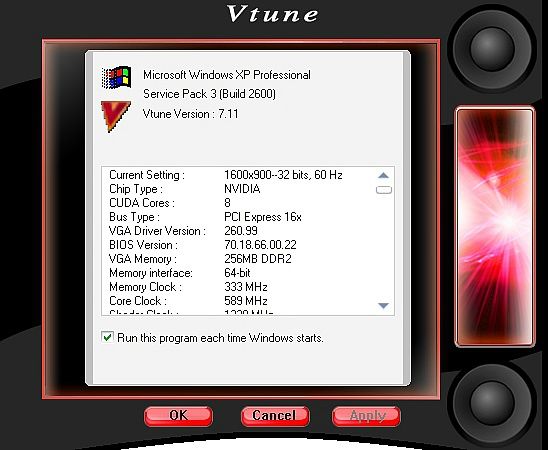
Task: Select the '260.99' driver version value
Action: tap(241, 231)
